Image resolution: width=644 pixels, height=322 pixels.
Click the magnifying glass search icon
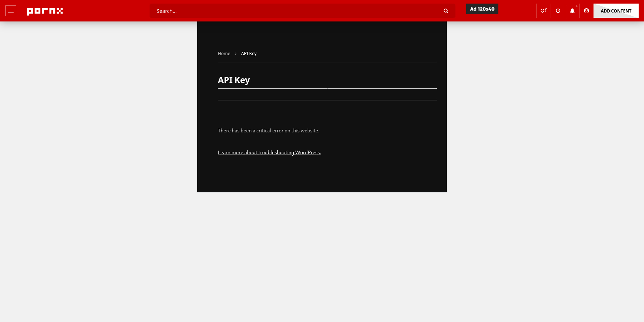(x=446, y=11)
